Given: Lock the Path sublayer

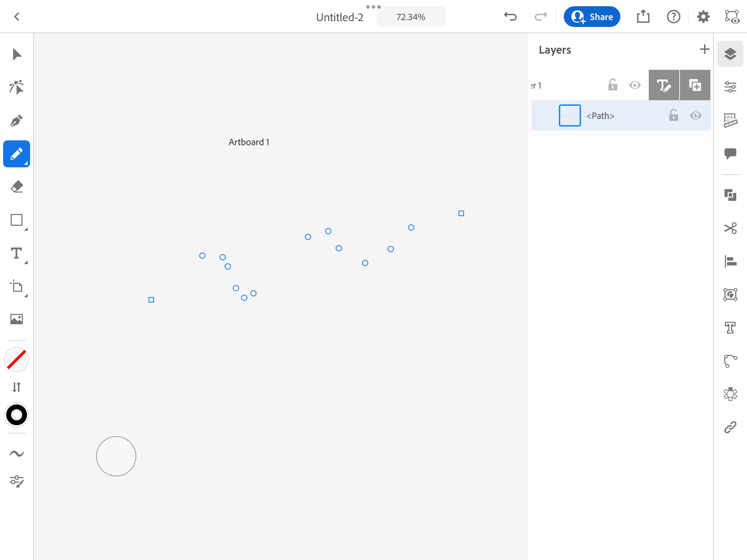Looking at the screenshot, I should (673, 115).
